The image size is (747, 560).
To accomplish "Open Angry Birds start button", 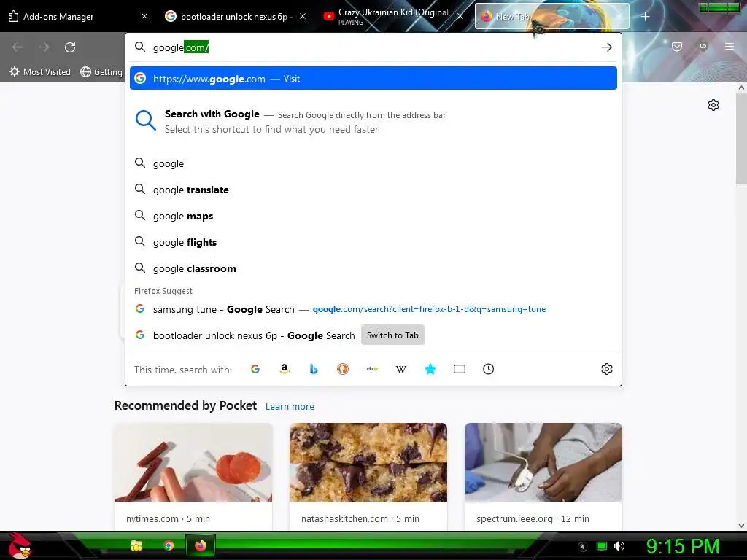I will coord(19,545).
